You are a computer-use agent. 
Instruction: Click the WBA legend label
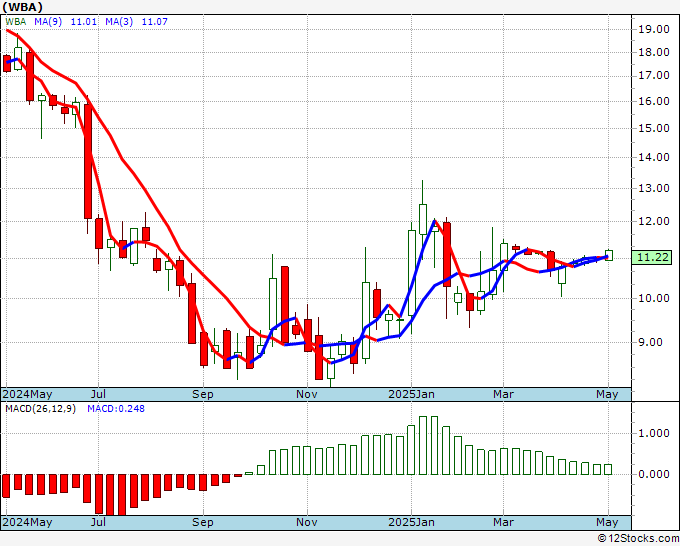(x=16, y=22)
